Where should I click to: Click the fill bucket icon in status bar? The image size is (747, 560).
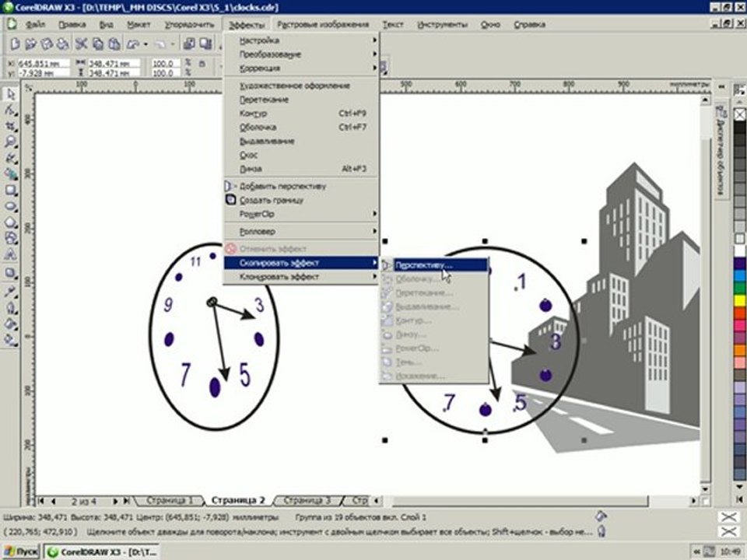coord(601,516)
